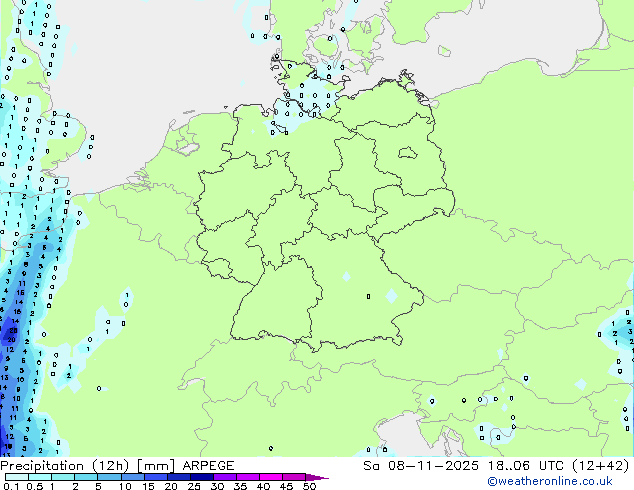Click the legend label '0.5'
This screenshot has width=634, height=490.
pyautogui.click(x=35, y=486)
